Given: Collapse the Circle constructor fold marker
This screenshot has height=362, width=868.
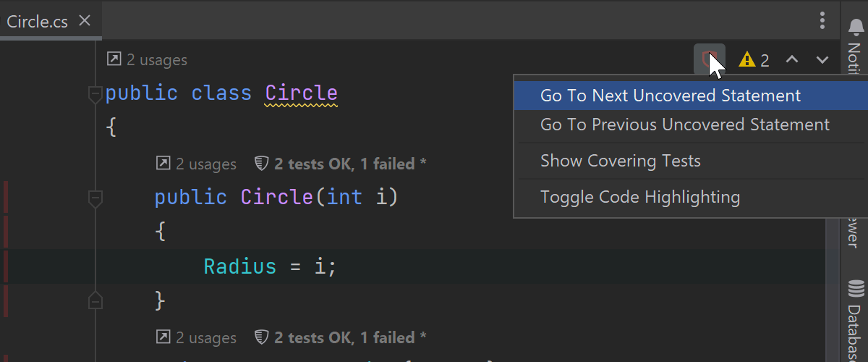Looking at the screenshot, I should [x=95, y=198].
